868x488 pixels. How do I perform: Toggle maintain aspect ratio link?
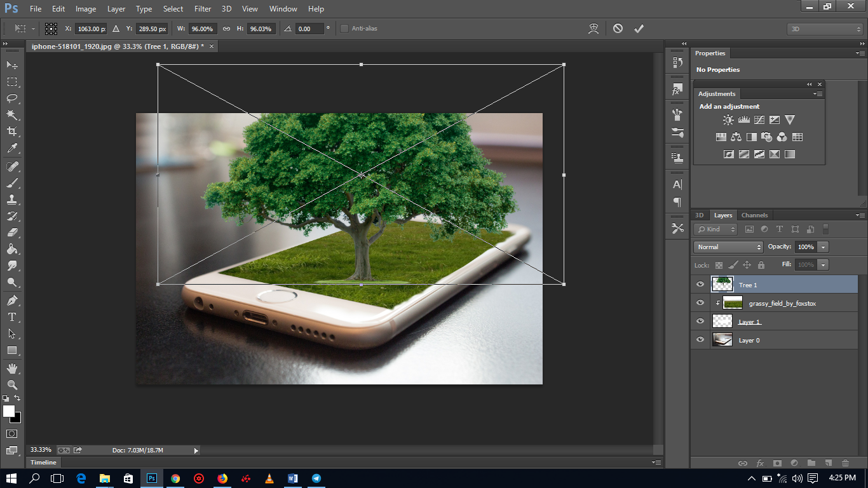[226, 29]
